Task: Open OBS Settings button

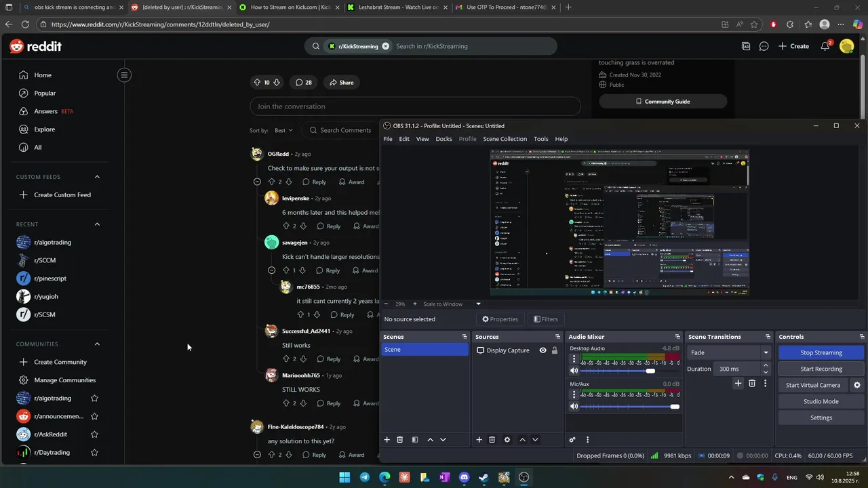Action: pos(821,418)
